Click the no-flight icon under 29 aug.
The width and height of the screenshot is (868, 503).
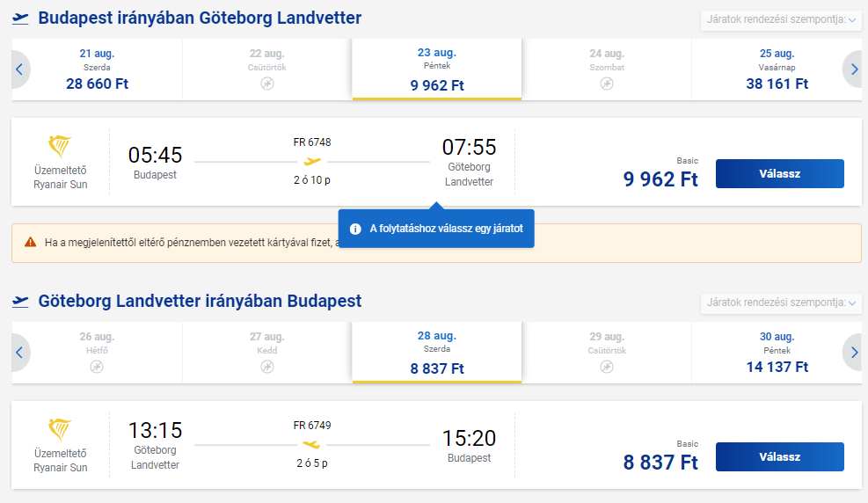click(607, 367)
